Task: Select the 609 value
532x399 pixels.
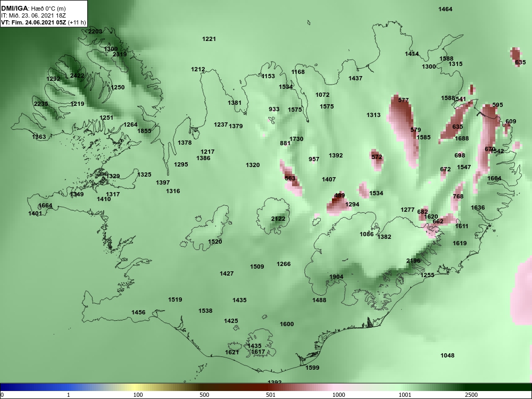Action: click(x=511, y=121)
